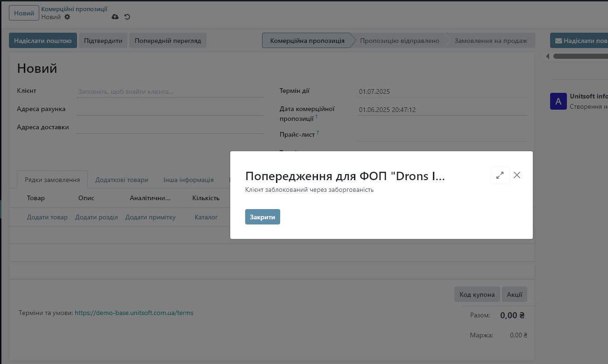Click the Термін дії date field
This screenshot has height=364, width=608.
(442, 91)
